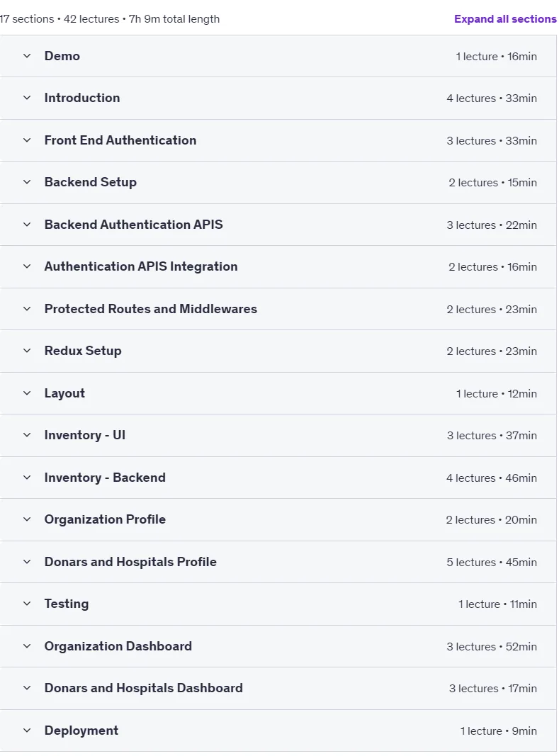
Task: Click chevron icon beside Backend Setup
Action: coord(27,182)
